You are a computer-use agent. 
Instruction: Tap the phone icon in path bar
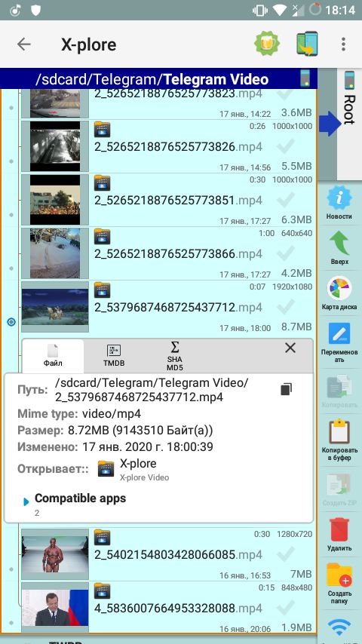tap(305, 78)
